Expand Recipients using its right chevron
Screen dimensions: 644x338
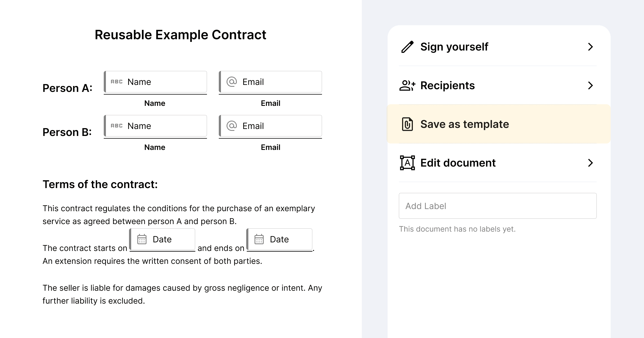click(x=590, y=85)
